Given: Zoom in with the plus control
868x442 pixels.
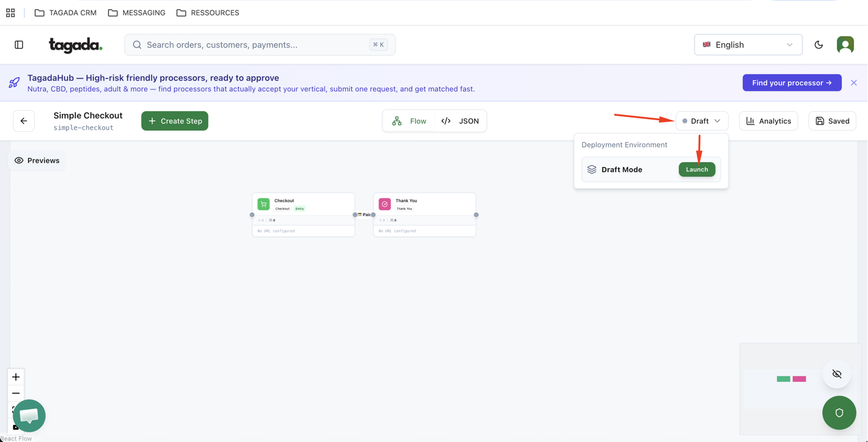Looking at the screenshot, I should point(16,377).
